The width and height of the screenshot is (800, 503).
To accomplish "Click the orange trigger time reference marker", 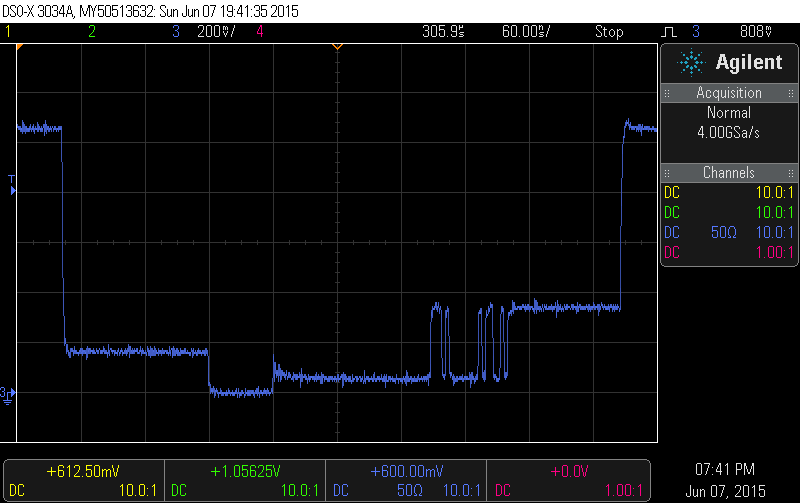I will 337,46.
